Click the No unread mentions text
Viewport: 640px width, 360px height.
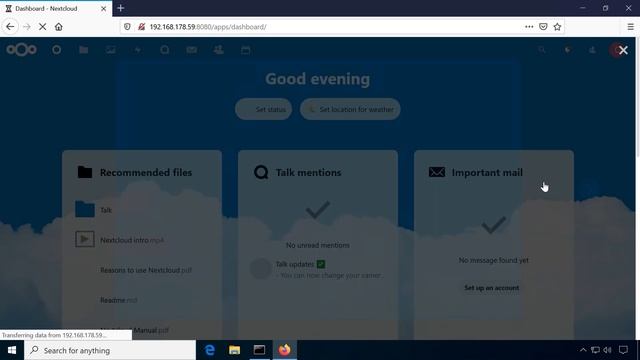tap(318, 245)
